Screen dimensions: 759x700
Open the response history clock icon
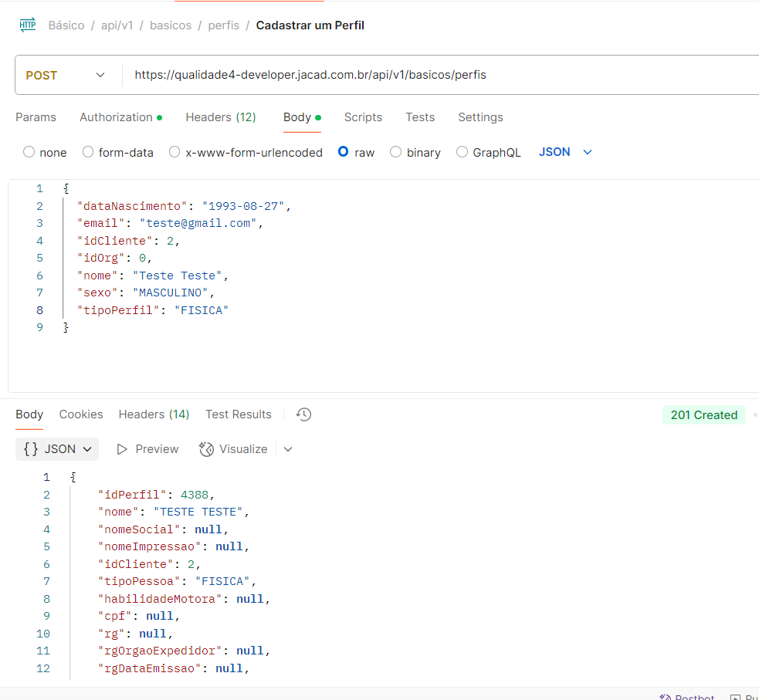pyautogui.click(x=303, y=414)
